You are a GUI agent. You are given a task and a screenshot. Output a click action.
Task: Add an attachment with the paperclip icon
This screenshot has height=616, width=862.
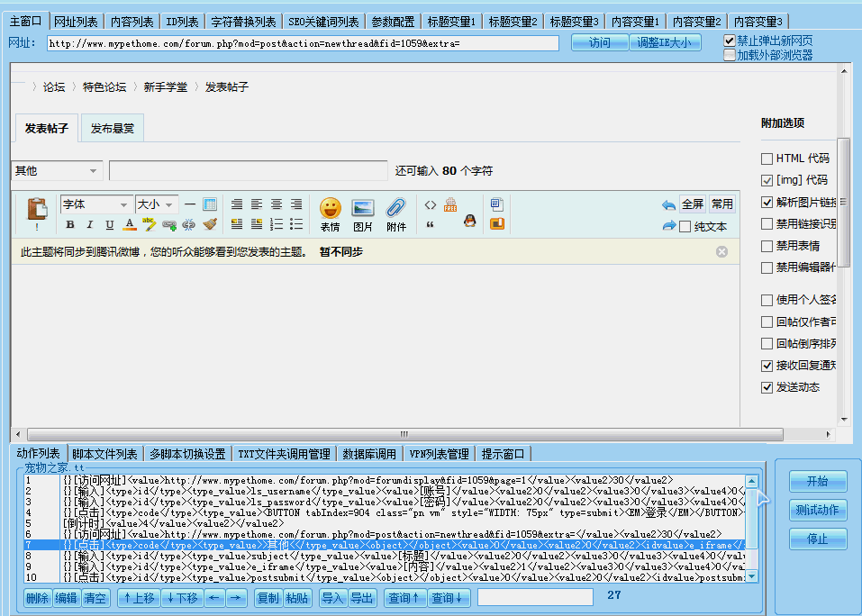coord(395,209)
